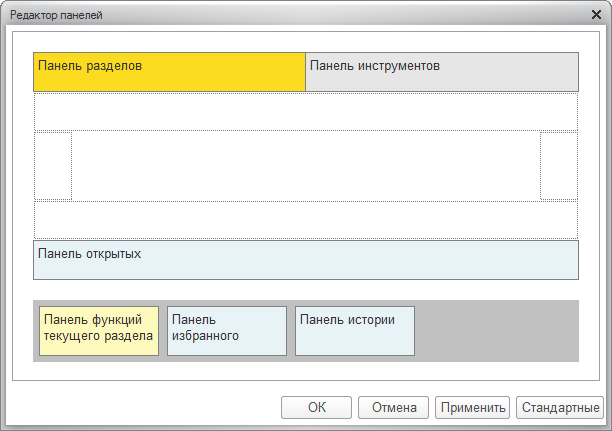This screenshot has height=431, width=612.
Task: Click empty drop zone below Панель разделов
Action: [306, 111]
